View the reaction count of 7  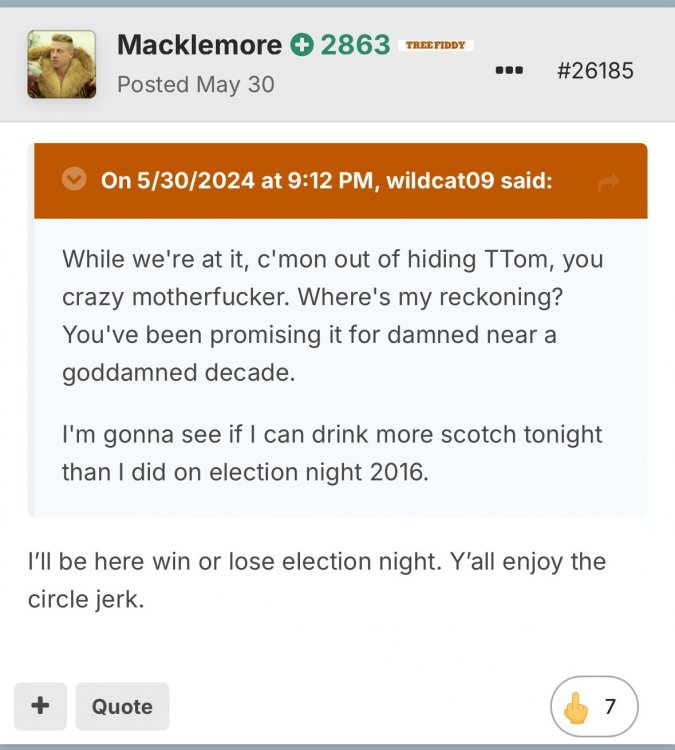[610, 708]
